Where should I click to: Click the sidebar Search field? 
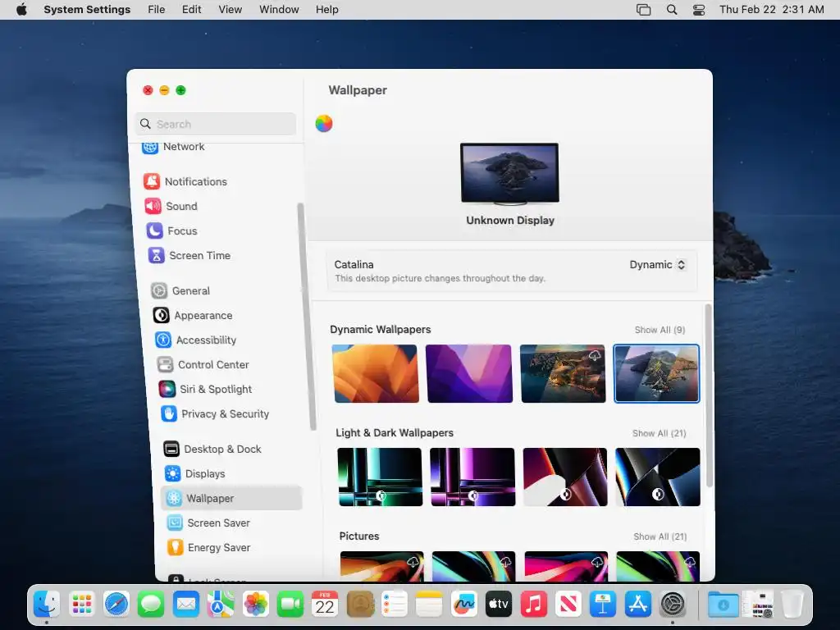[216, 125]
